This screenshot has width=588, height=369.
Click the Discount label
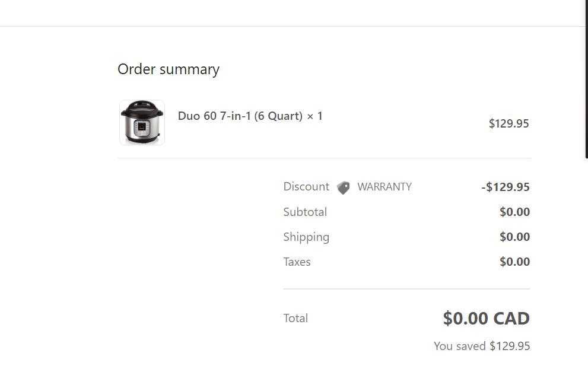point(306,187)
